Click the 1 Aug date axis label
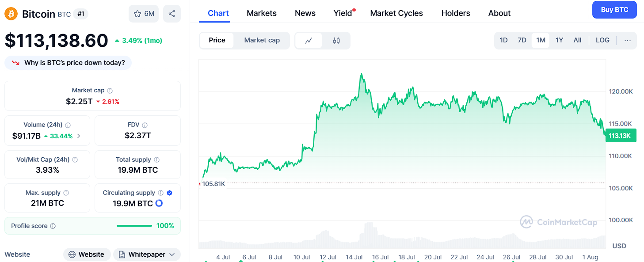The width and height of the screenshot is (644, 262). pyautogui.click(x=589, y=257)
